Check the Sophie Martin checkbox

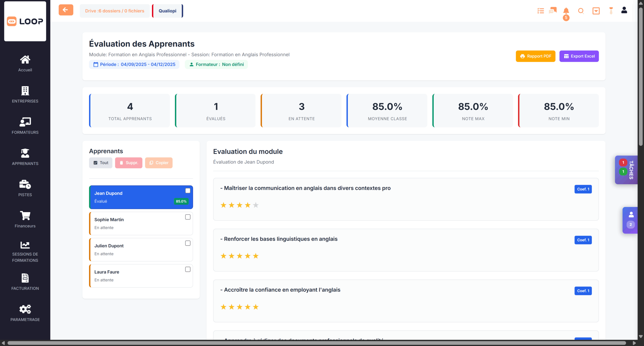(188, 217)
